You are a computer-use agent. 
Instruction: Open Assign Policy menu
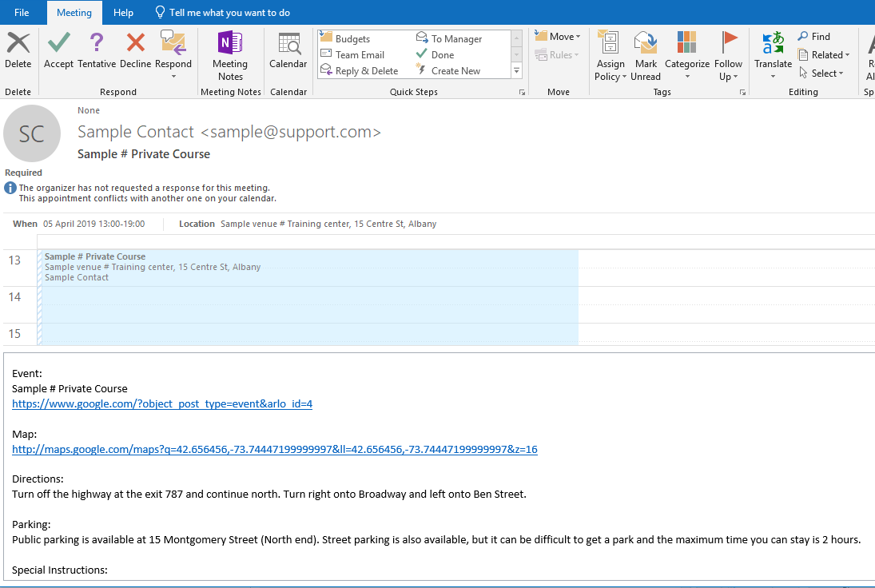point(610,56)
